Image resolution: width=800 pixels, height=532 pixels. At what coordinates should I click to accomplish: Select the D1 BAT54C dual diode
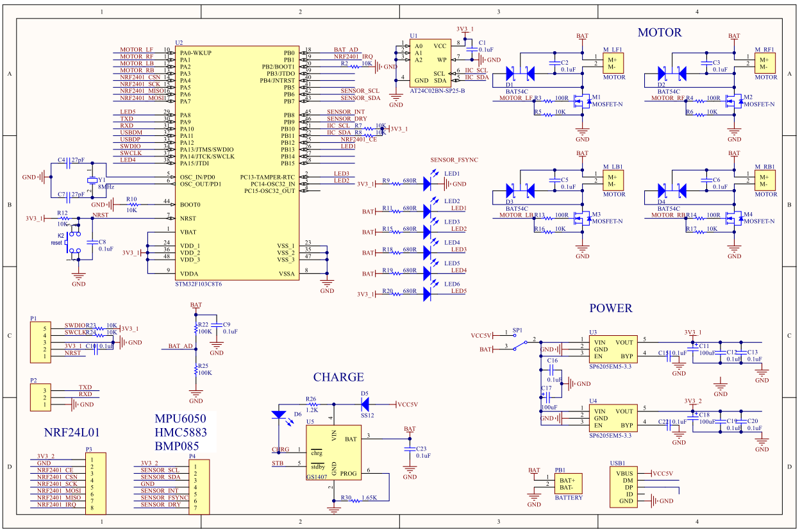click(520, 74)
